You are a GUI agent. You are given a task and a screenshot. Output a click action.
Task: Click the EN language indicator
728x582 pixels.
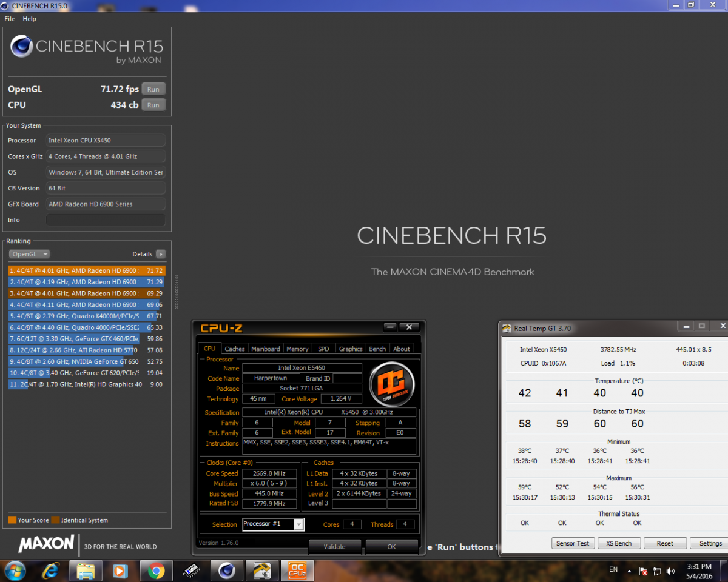[x=613, y=570]
